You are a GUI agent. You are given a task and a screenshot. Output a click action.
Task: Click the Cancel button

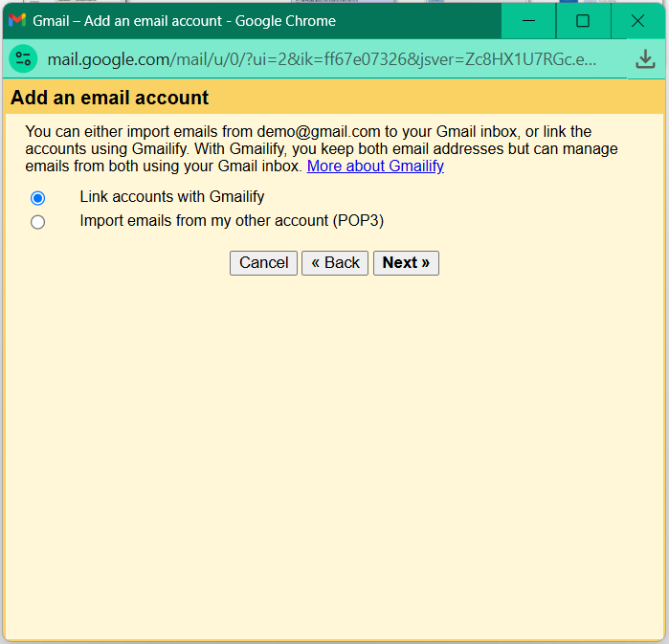(x=263, y=263)
